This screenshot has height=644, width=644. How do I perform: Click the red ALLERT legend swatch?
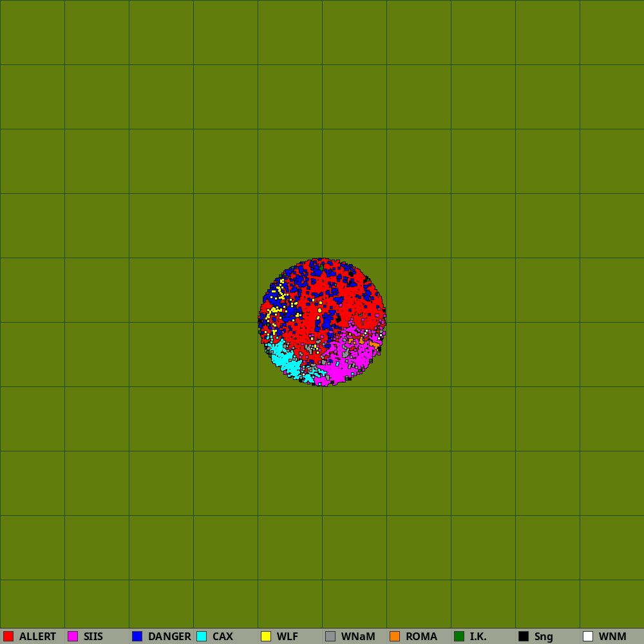pyautogui.click(x=8, y=636)
